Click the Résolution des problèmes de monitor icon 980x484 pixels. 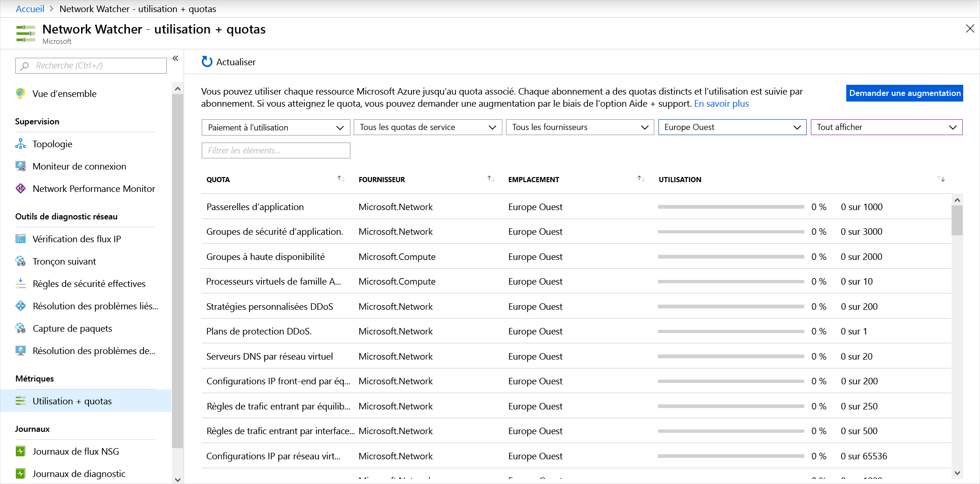click(21, 350)
